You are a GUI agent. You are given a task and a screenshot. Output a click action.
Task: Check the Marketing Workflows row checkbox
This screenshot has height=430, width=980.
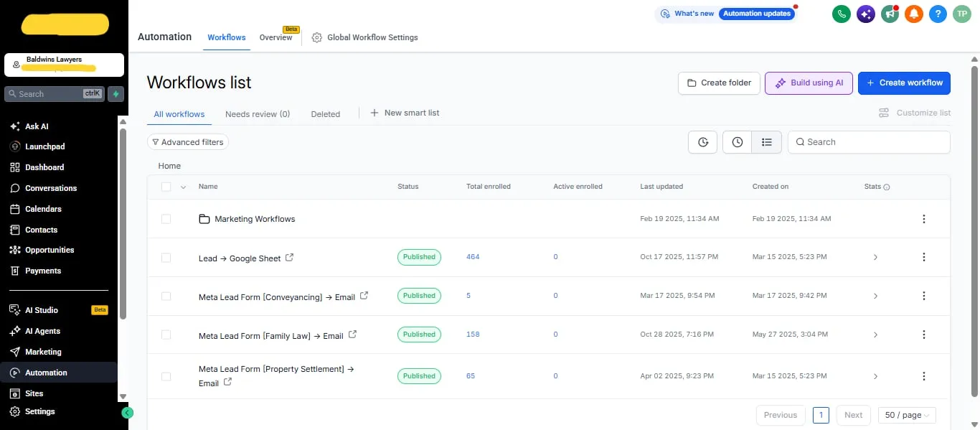pyautogui.click(x=166, y=219)
